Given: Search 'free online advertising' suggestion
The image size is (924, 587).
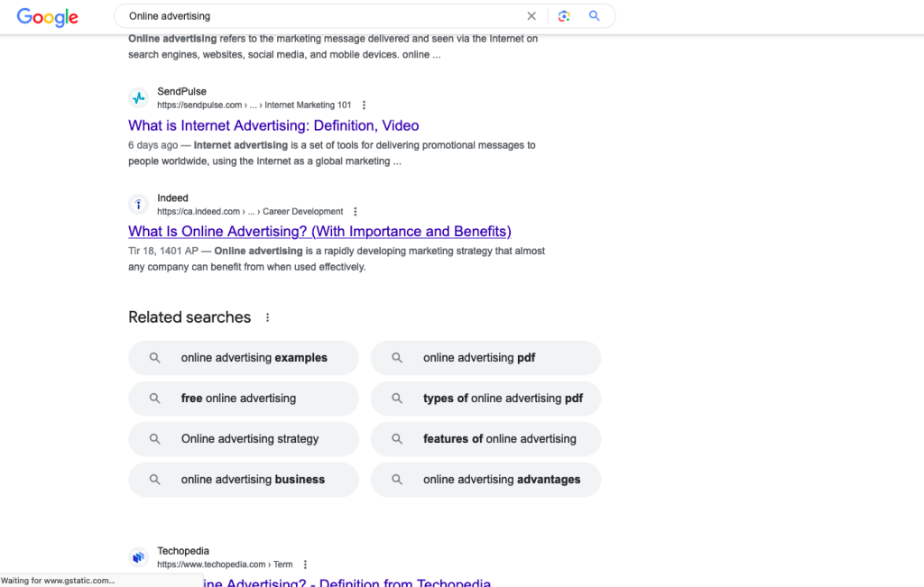Looking at the screenshot, I should pos(244,399).
